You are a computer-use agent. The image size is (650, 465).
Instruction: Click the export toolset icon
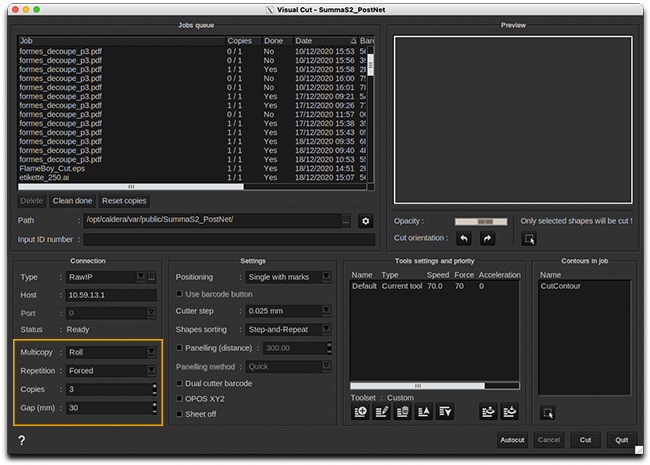point(489,410)
